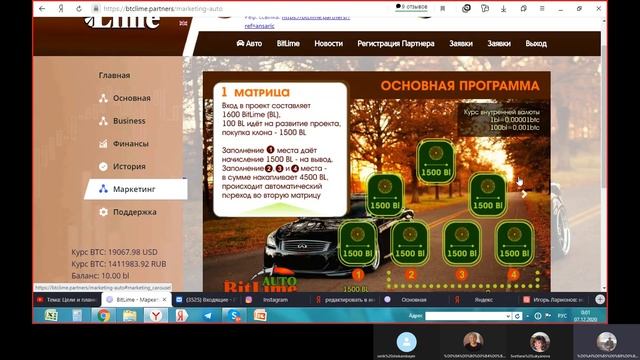The image size is (640, 360).
Task: Click the 'Курс BTC: 1411983.92 RUB' text
Action: click(119, 264)
